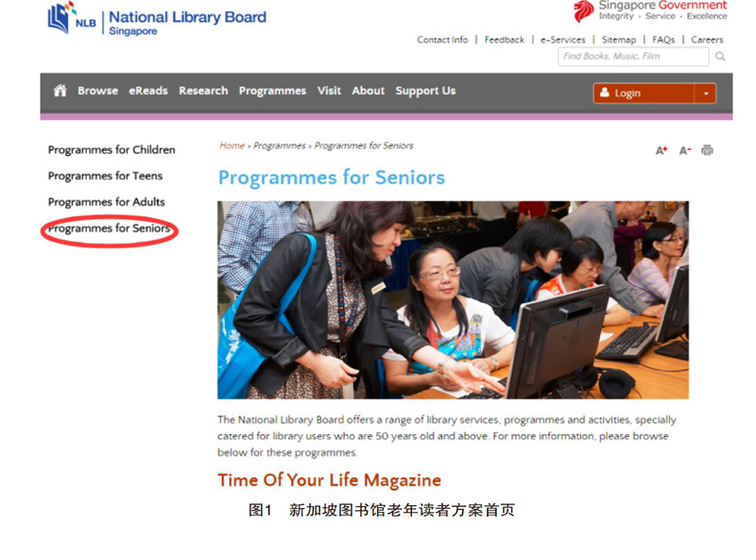Screen dimensions: 756x560
Task: Decrease font size with A- icon
Action: click(x=684, y=150)
